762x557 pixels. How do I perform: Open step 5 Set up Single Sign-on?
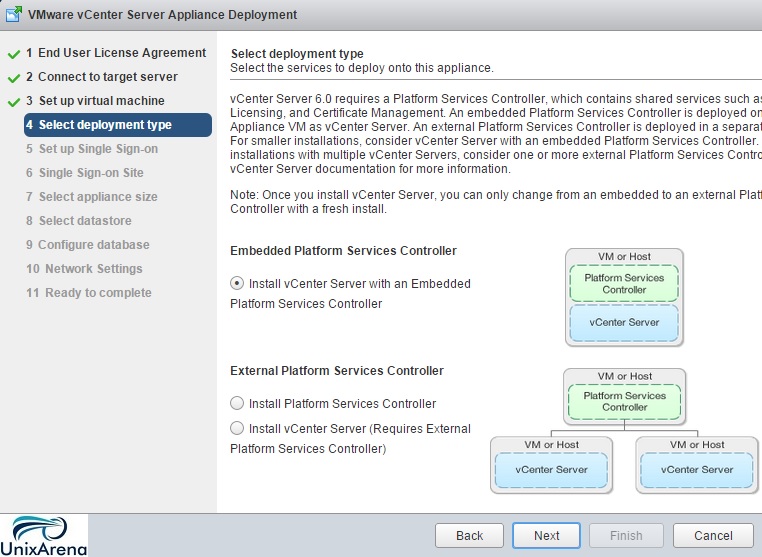tap(92, 149)
